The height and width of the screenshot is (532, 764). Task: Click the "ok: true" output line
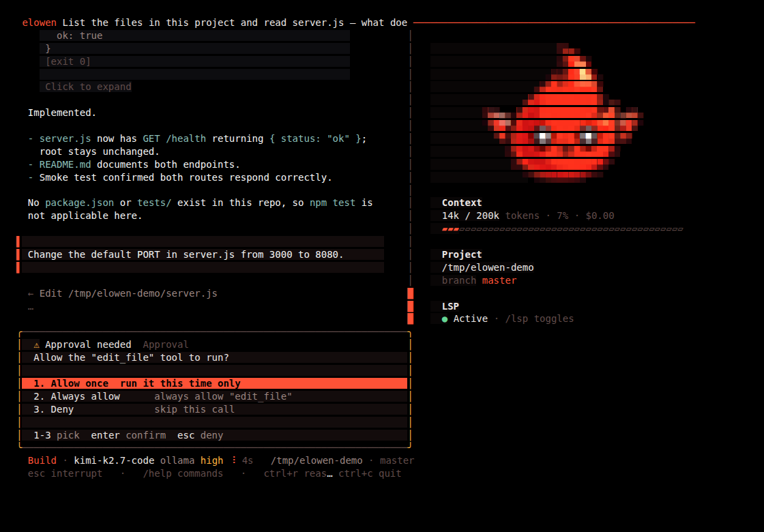pos(79,35)
